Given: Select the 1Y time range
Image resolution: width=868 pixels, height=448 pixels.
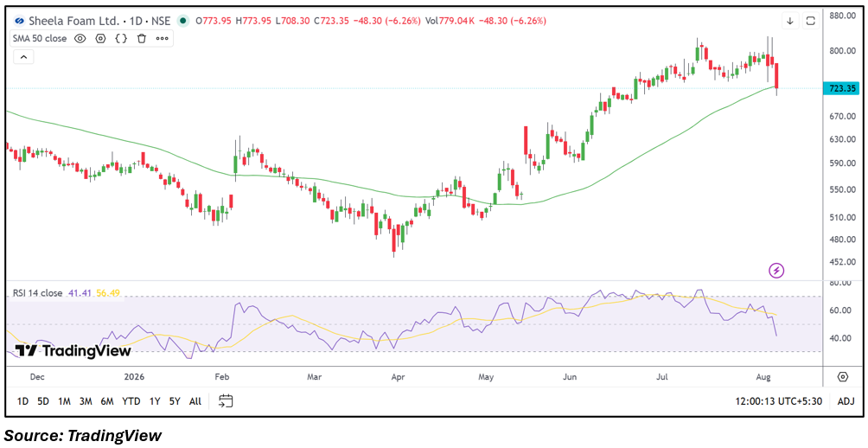Looking at the screenshot, I should tap(155, 401).
